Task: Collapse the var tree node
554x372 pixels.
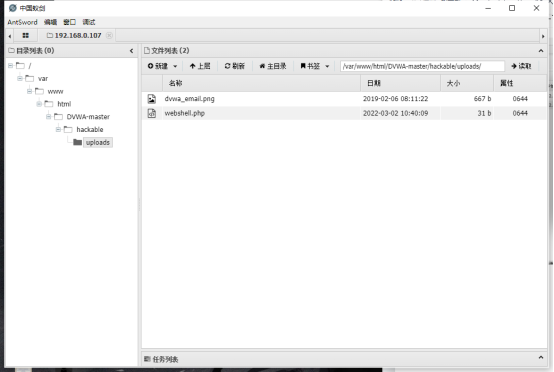Action: tap(20, 78)
